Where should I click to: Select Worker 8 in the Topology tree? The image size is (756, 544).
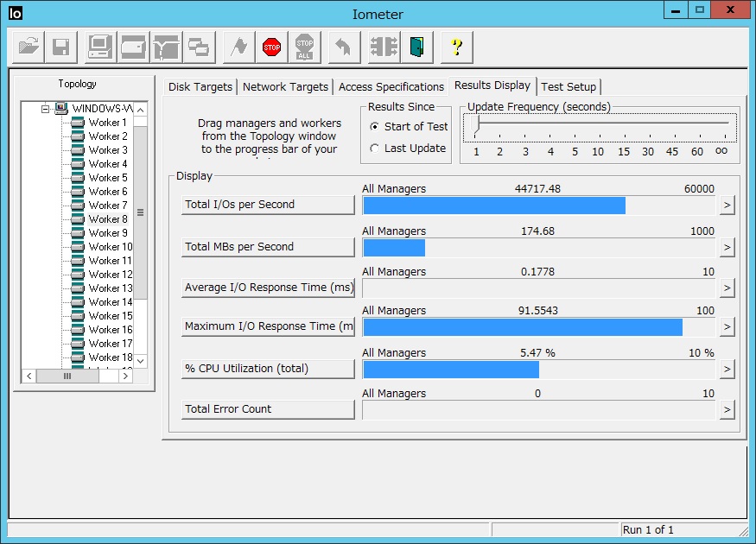point(108,219)
